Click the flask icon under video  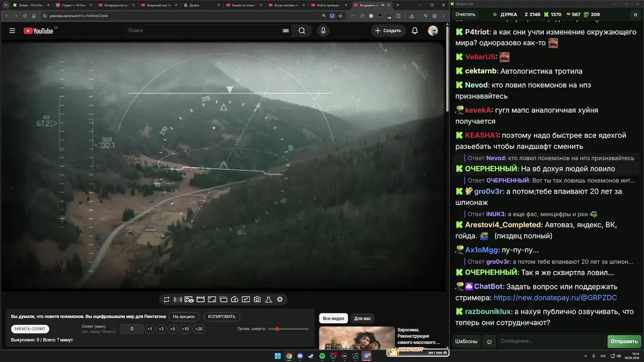268,300
